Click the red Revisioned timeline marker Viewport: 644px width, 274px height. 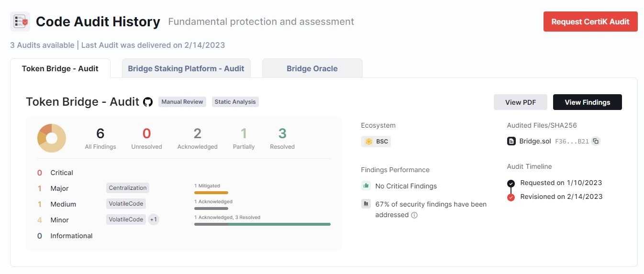pos(511,197)
